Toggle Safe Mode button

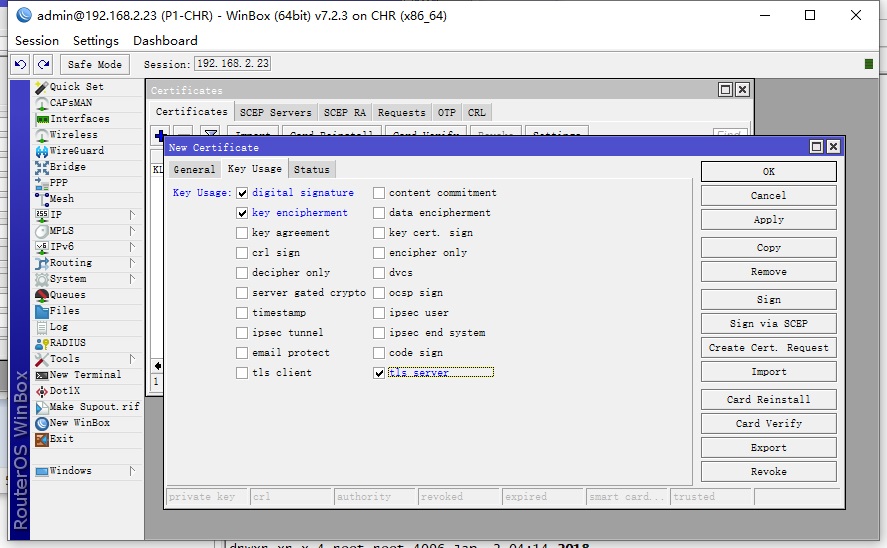coord(94,64)
